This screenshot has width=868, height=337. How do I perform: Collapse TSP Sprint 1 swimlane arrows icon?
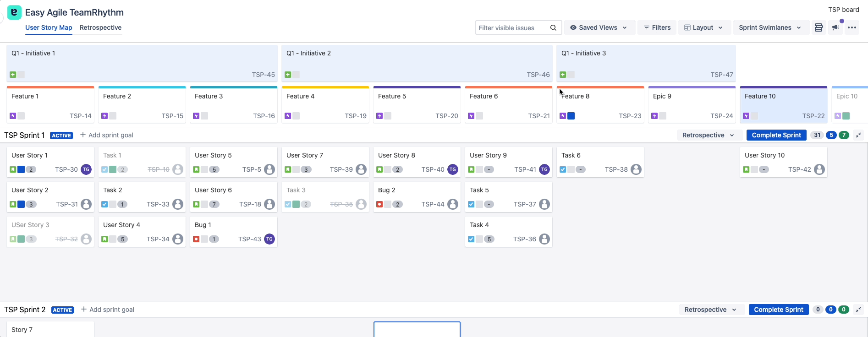[858, 135]
